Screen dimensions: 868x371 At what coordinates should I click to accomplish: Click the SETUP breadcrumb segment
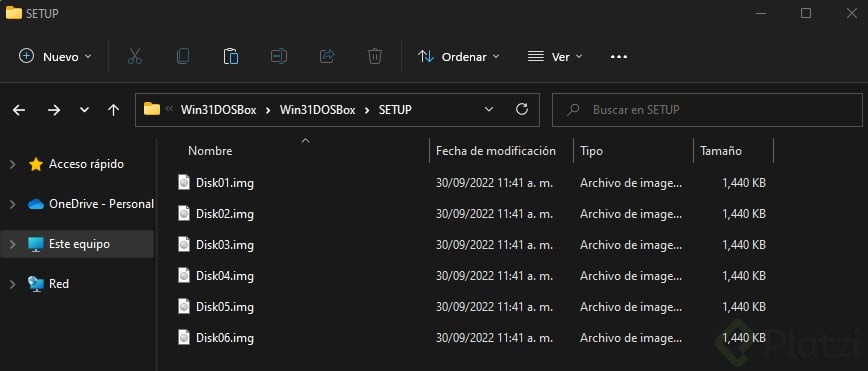point(395,110)
